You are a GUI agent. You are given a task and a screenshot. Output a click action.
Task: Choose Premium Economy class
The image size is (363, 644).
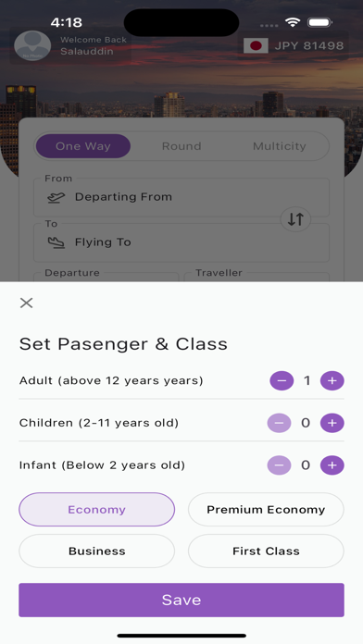[x=266, y=510]
